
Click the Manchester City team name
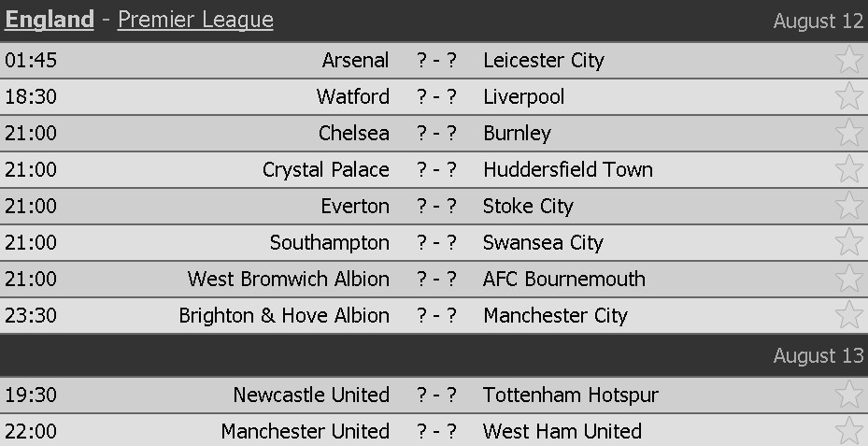pyautogui.click(x=555, y=315)
